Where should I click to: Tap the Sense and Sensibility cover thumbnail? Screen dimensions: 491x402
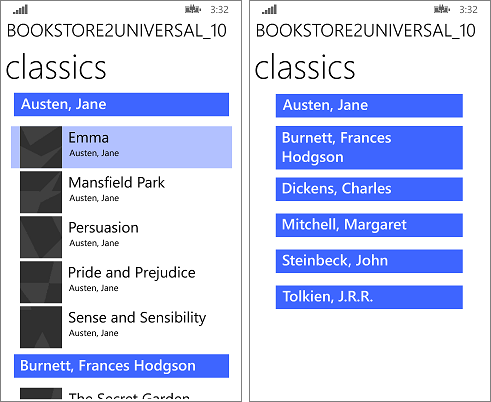click(x=41, y=327)
